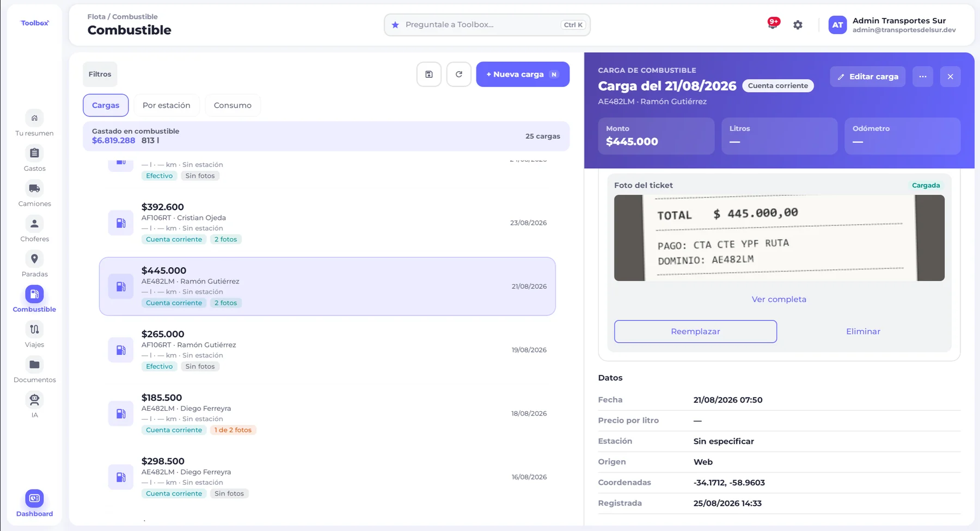The height and width of the screenshot is (531, 980).
Task: Click Editar carga button
Action: pos(868,77)
